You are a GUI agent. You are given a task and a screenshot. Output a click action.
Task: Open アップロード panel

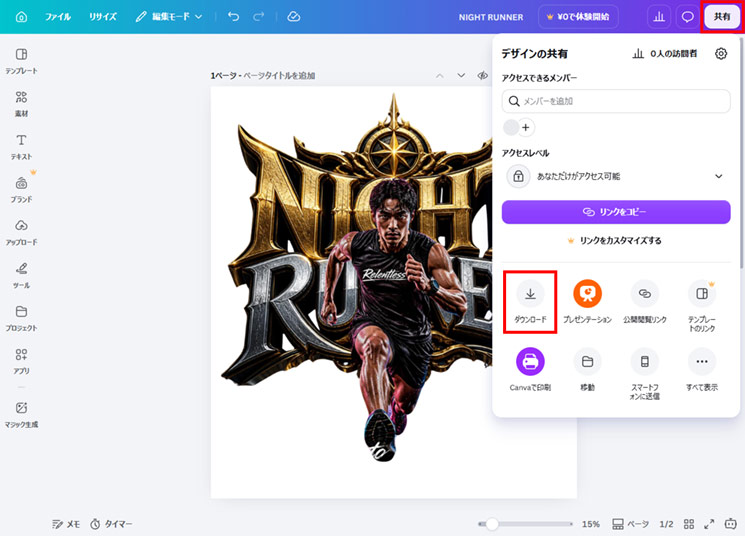21,232
